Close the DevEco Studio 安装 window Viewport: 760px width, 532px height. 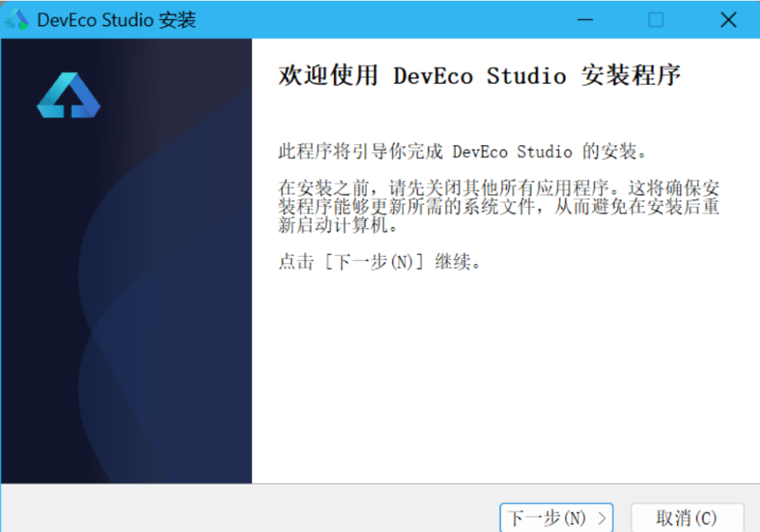[x=728, y=20]
